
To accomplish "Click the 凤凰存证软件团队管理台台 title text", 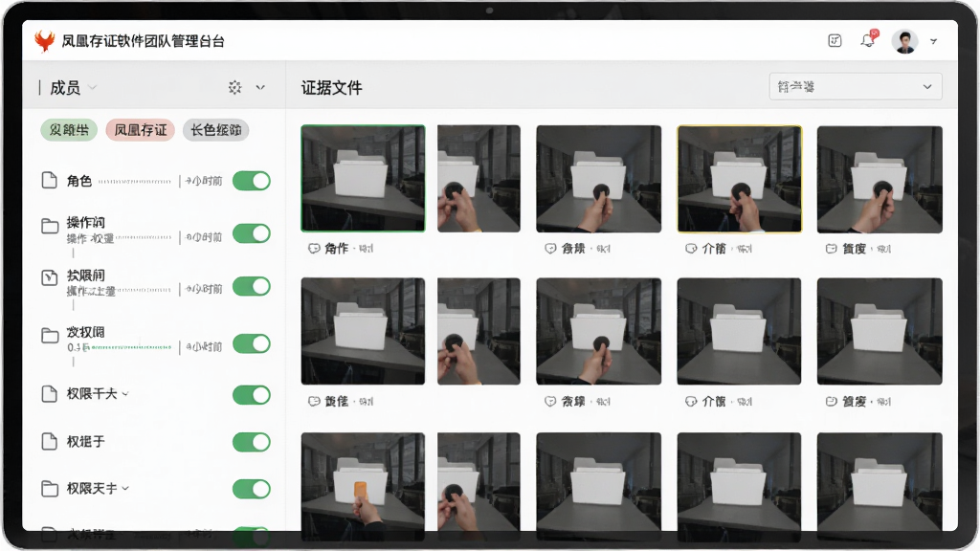I will click(x=143, y=41).
